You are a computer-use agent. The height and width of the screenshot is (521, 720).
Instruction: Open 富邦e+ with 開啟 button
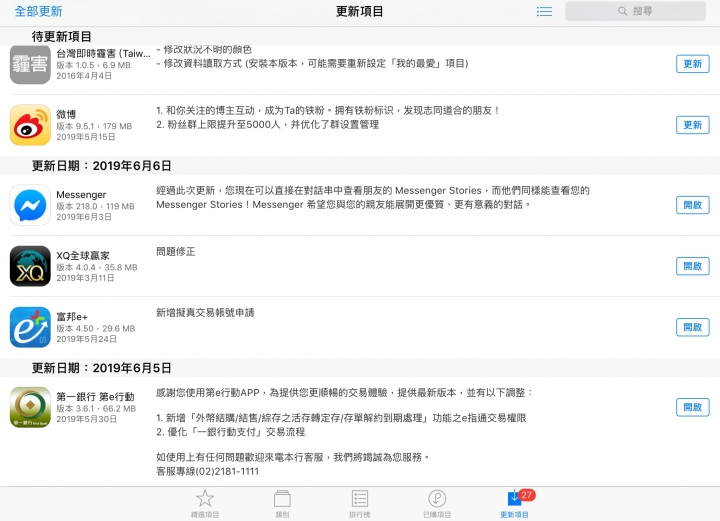(692, 327)
